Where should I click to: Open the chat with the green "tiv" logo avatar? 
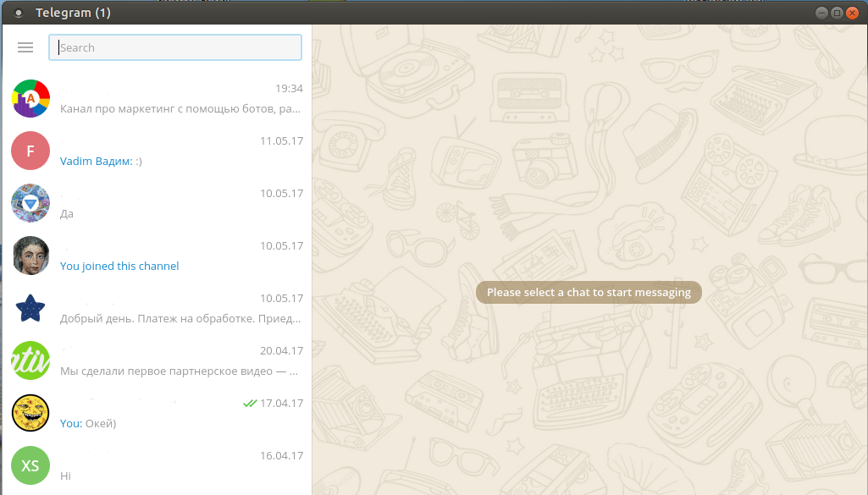(x=30, y=360)
